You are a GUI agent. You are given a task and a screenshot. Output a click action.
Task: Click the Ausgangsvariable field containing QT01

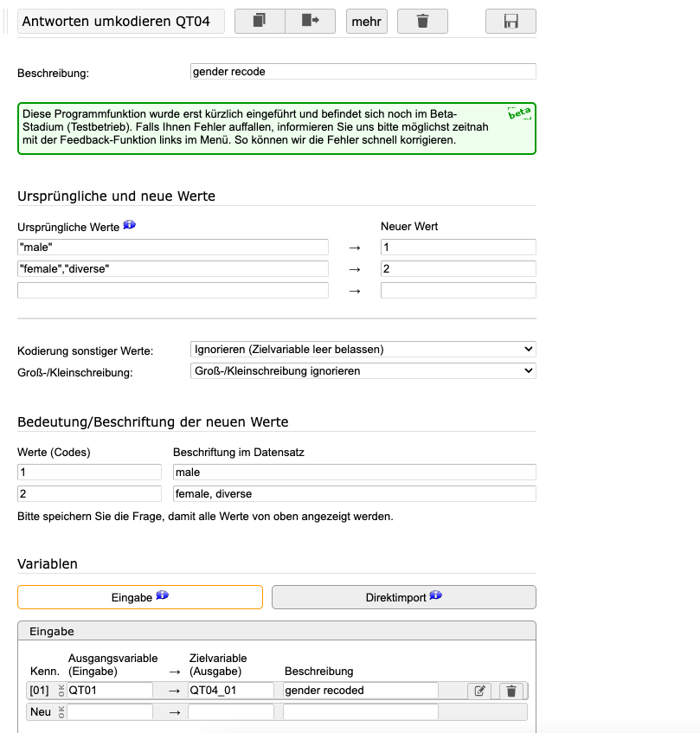(110, 691)
